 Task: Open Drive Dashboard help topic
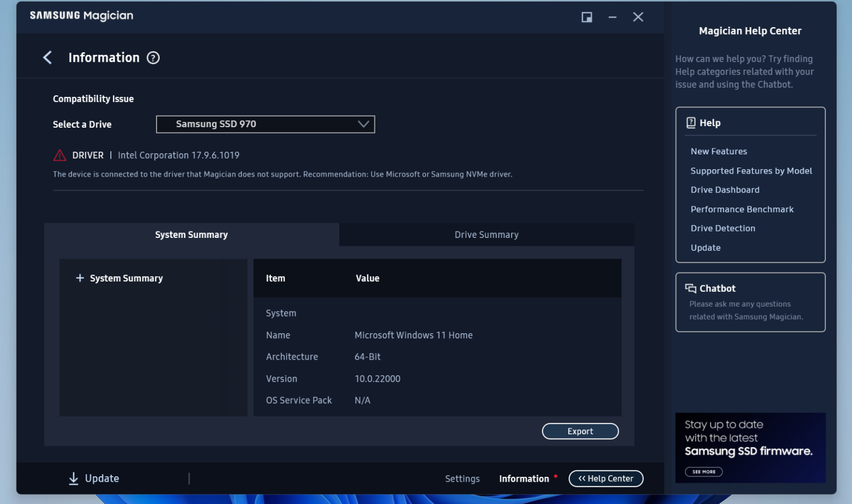(x=725, y=190)
